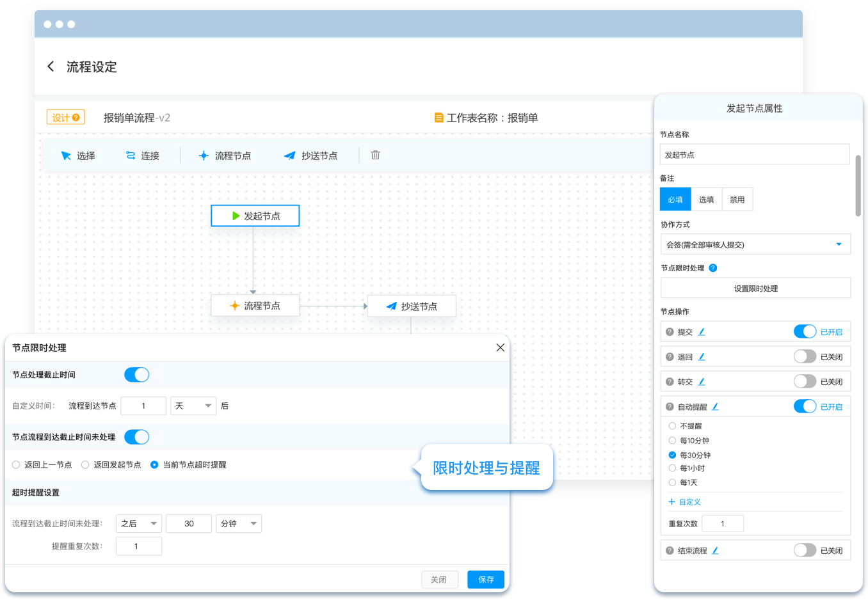Choose the 每1小时 reminder option
The height and width of the screenshot is (600, 868).
(x=672, y=468)
